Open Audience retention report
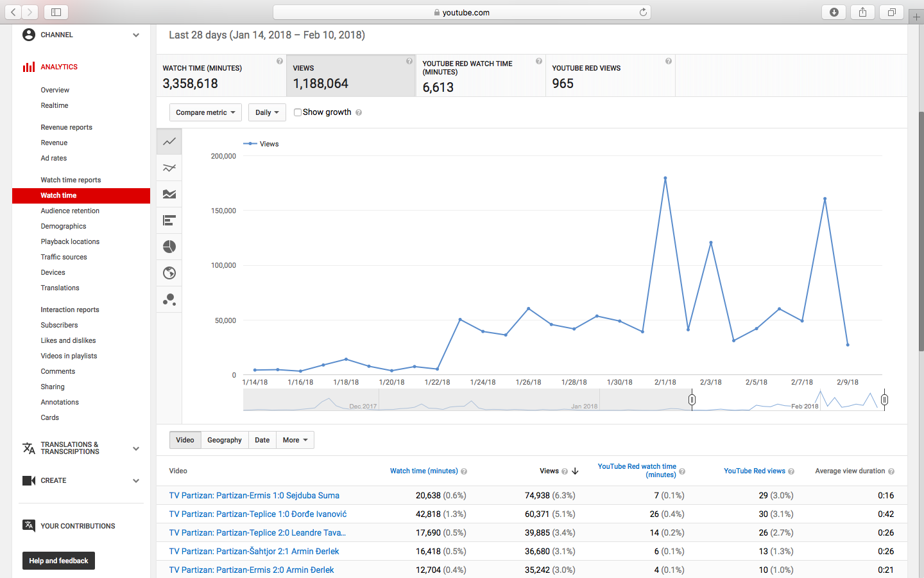924x578 pixels. point(70,211)
